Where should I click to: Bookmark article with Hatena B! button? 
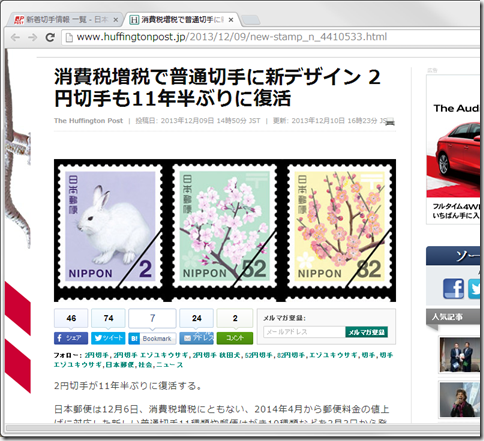point(152,338)
